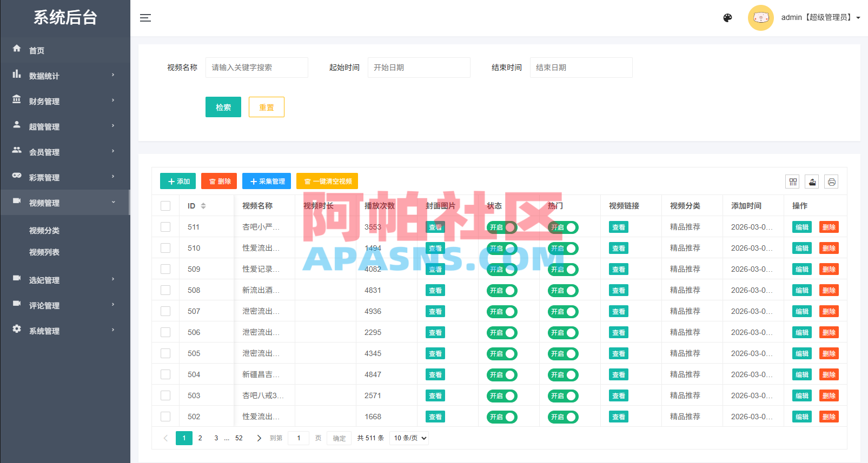Viewport: 868px width, 463px height.
Task: Collapse sidebar with hamburger menu icon
Action: (145, 18)
